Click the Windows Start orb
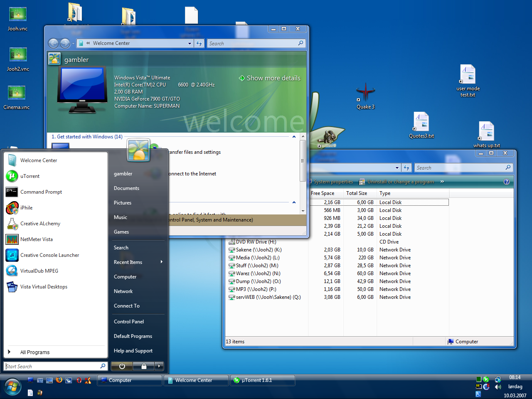The width and height of the screenshot is (532, 399). [x=13, y=387]
